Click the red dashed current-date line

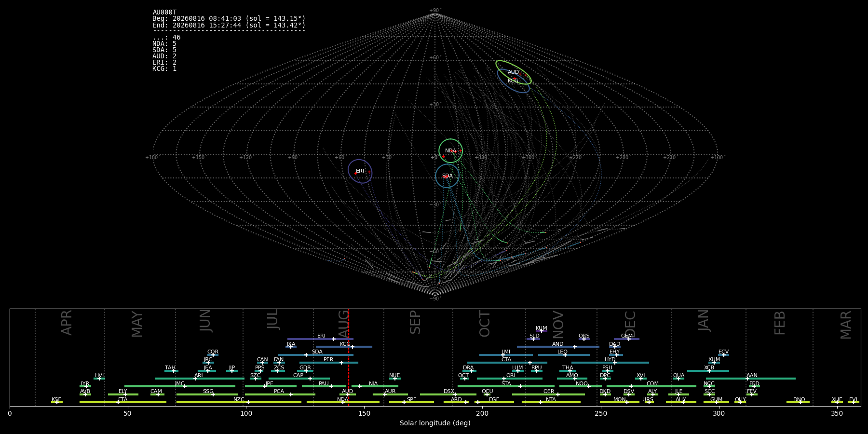349,357
